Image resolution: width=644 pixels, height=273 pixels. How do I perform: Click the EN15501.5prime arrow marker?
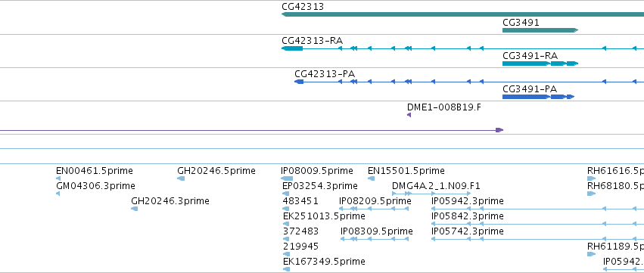pos(371,178)
